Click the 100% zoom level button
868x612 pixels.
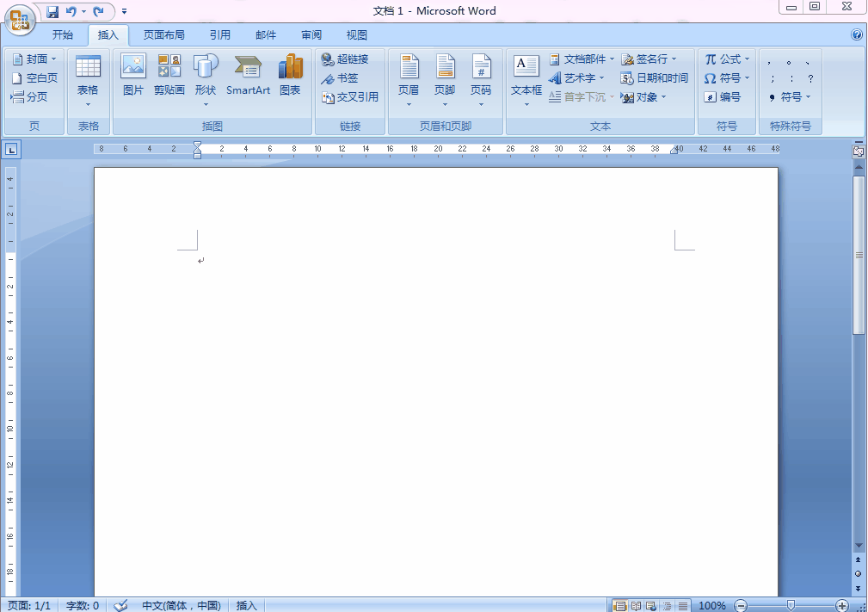[712, 605]
